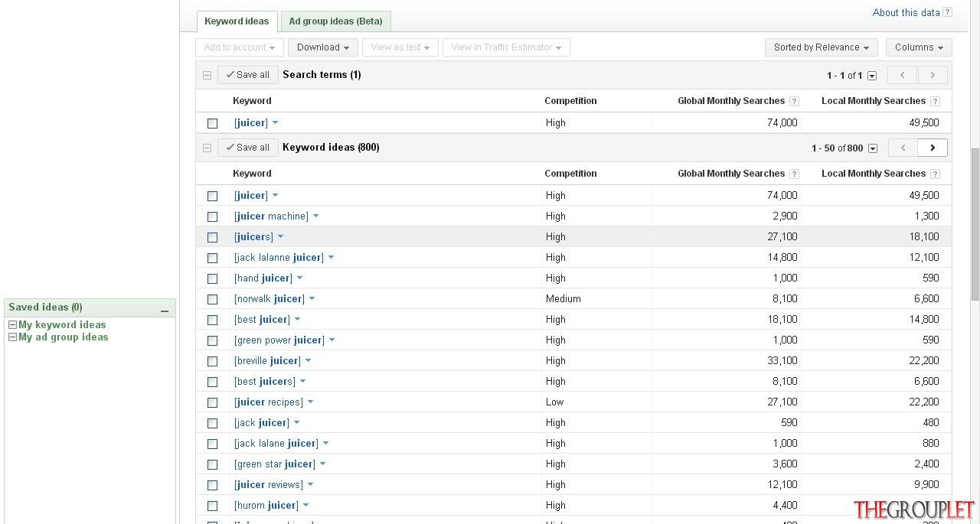The height and width of the screenshot is (524, 980).
Task: Open options arrow for jack lalanne juicer
Action: (x=331, y=258)
